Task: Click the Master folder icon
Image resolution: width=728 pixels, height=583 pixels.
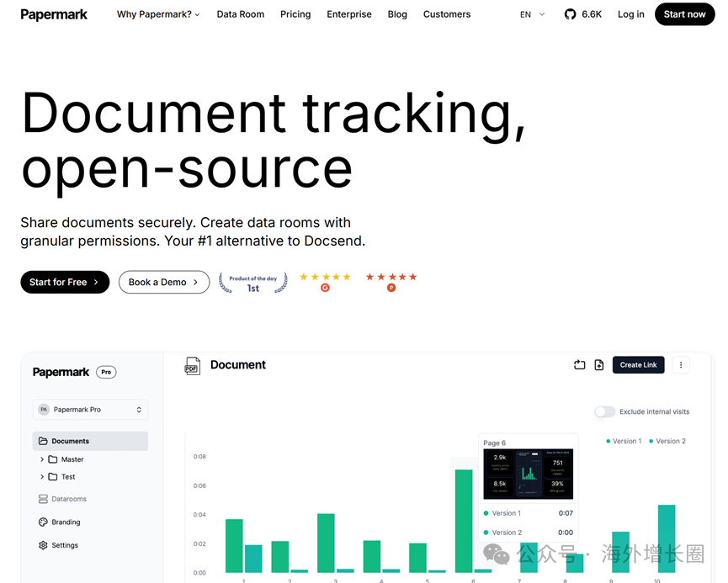Action: [x=53, y=459]
